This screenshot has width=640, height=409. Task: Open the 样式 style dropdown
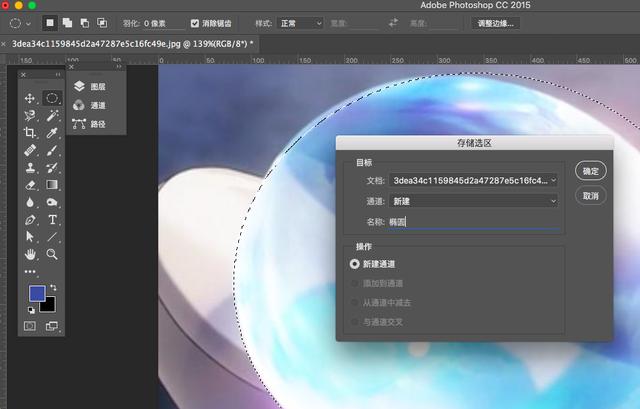(x=300, y=23)
